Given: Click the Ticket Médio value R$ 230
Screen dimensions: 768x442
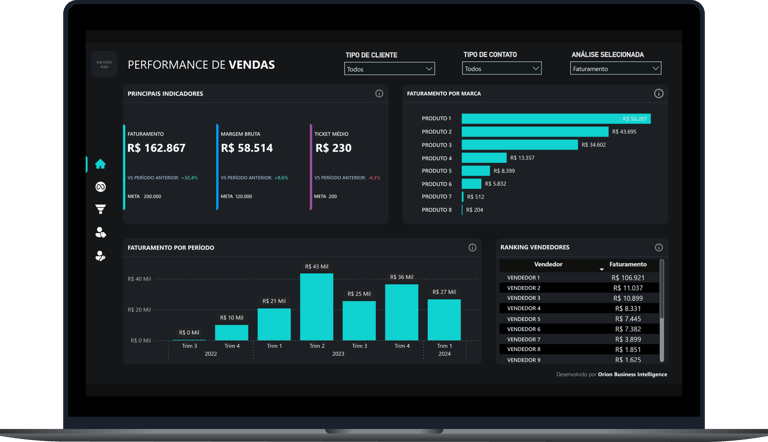Looking at the screenshot, I should tap(334, 148).
